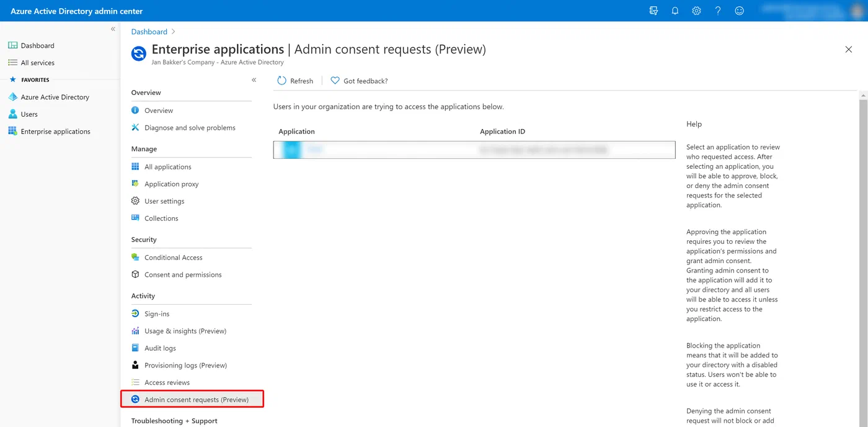Open All applications
The image size is (868, 427).
tap(168, 167)
